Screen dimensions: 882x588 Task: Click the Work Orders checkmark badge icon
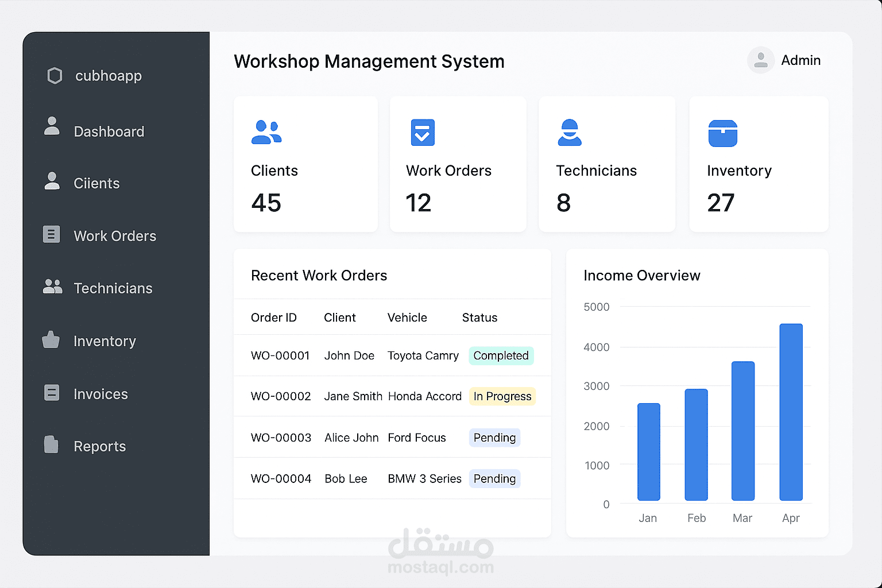(423, 132)
